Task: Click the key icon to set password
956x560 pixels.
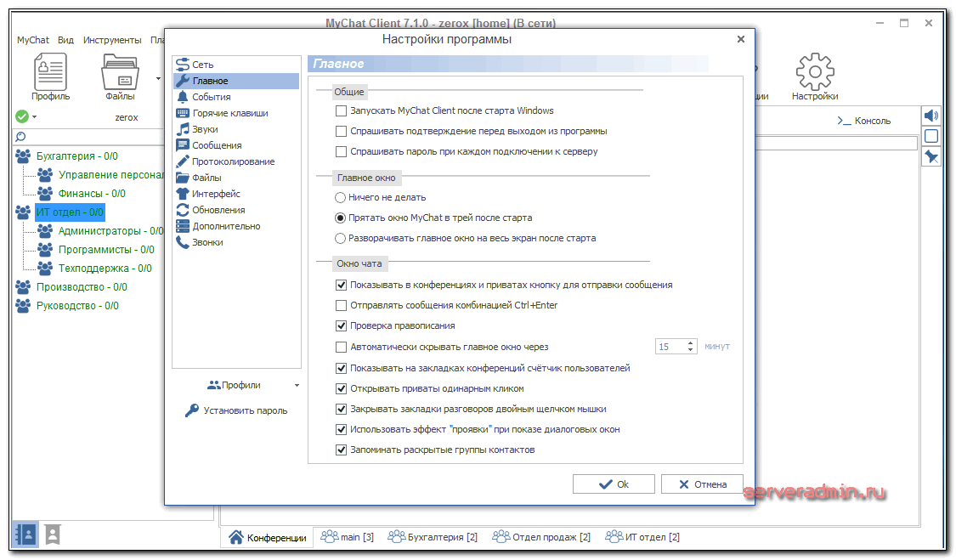Action: [192, 410]
